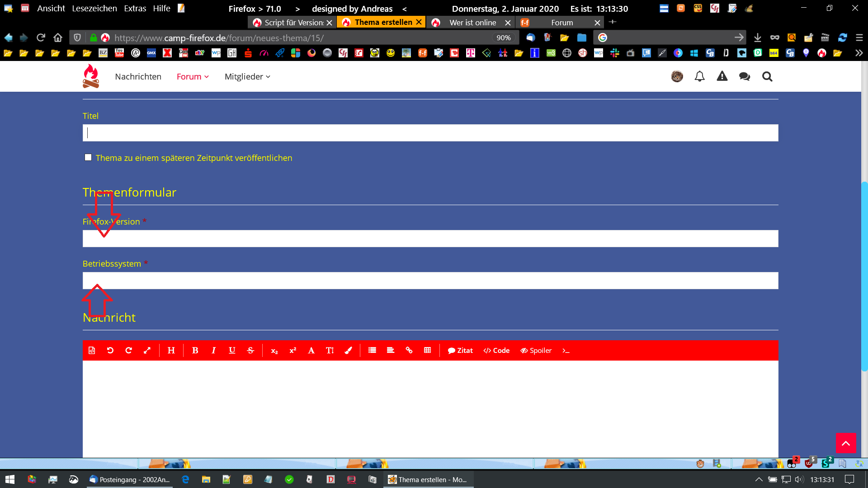The height and width of the screenshot is (488, 868).
Task: Expand the Mitglieder dropdown menu
Action: pos(247,76)
